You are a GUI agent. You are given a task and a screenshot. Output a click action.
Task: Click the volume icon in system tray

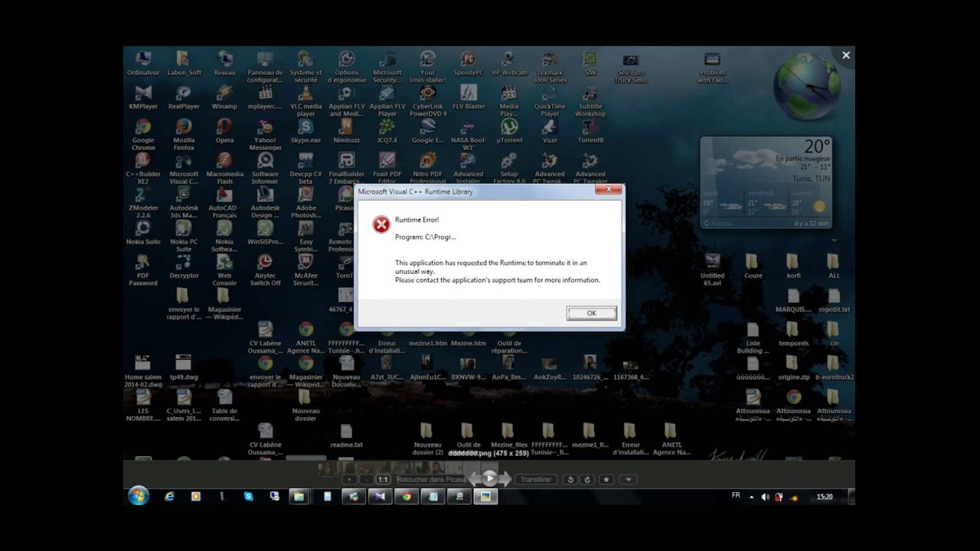click(765, 497)
